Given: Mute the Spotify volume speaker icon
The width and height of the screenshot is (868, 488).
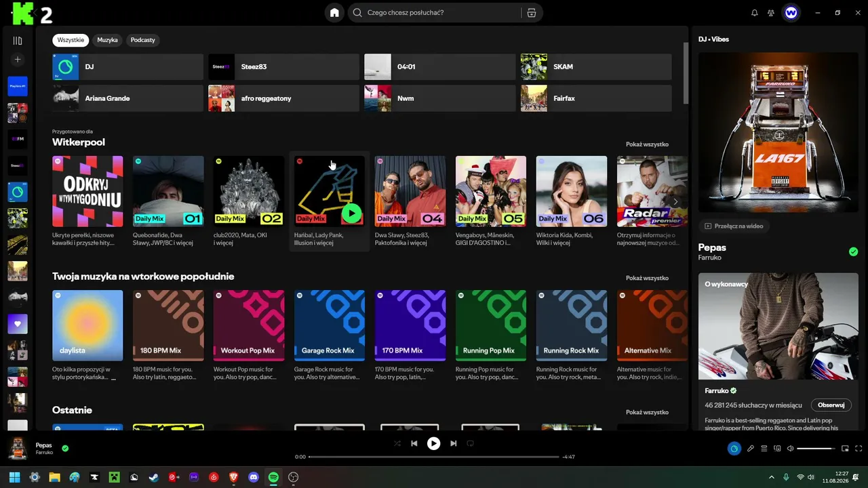Looking at the screenshot, I should 790,448.
